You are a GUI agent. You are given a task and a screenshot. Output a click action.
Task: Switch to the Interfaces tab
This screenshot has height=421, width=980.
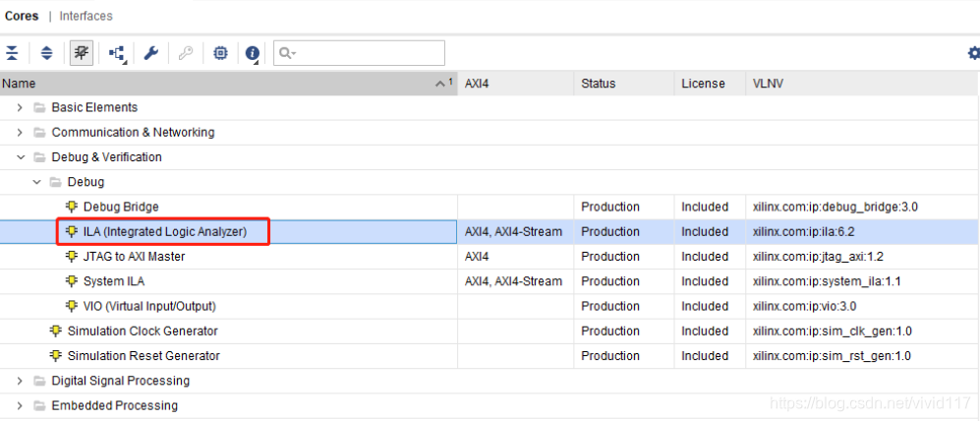coord(86,17)
